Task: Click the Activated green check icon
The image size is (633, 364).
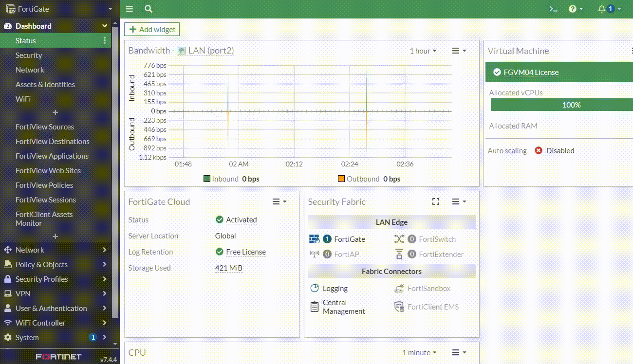Action: [x=220, y=219]
